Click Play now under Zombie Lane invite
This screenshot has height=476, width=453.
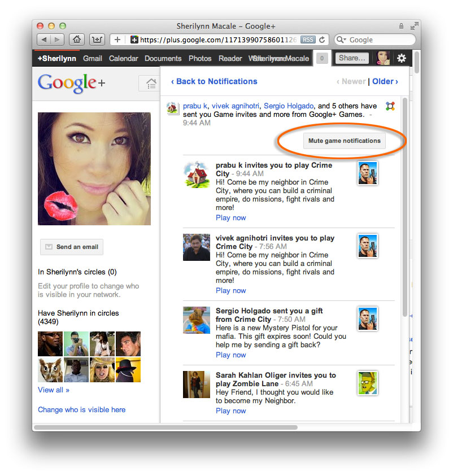(231, 411)
